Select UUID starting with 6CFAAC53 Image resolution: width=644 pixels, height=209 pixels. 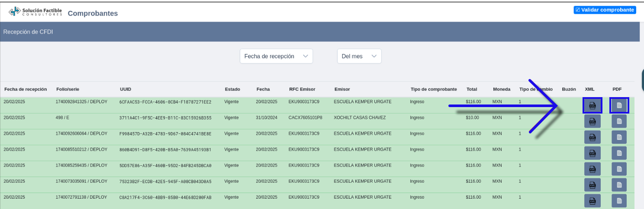click(x=165, y=102)
